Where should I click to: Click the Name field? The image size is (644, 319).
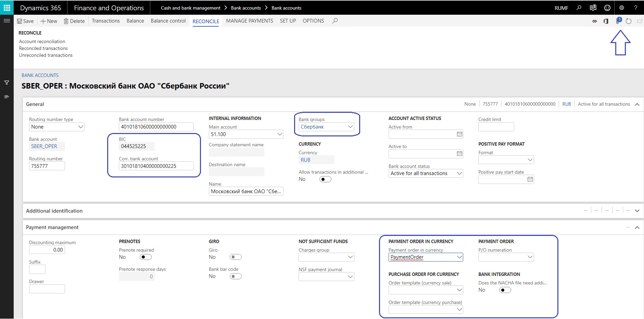coord(246,191)
